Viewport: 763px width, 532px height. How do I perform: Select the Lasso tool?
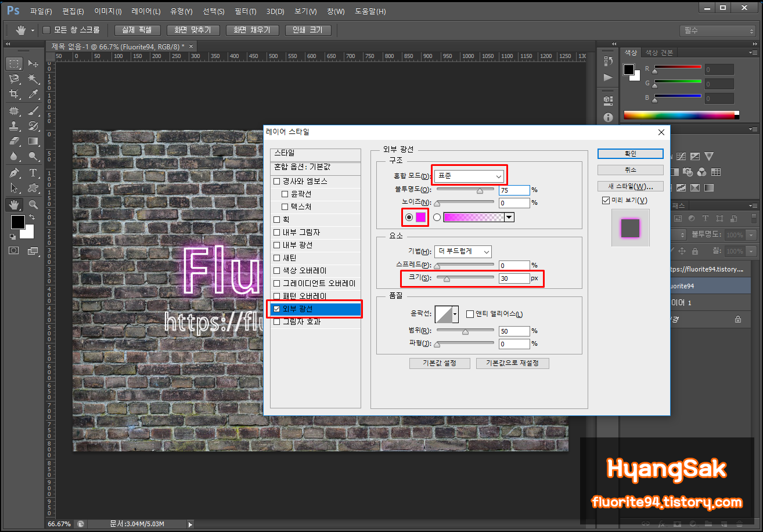coord(15,78)
